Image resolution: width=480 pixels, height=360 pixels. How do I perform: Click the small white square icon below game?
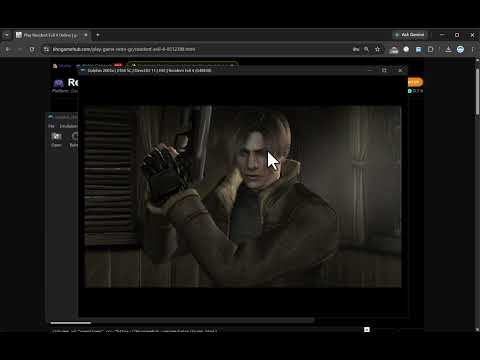pyautogui.click(x=367, y=329)
